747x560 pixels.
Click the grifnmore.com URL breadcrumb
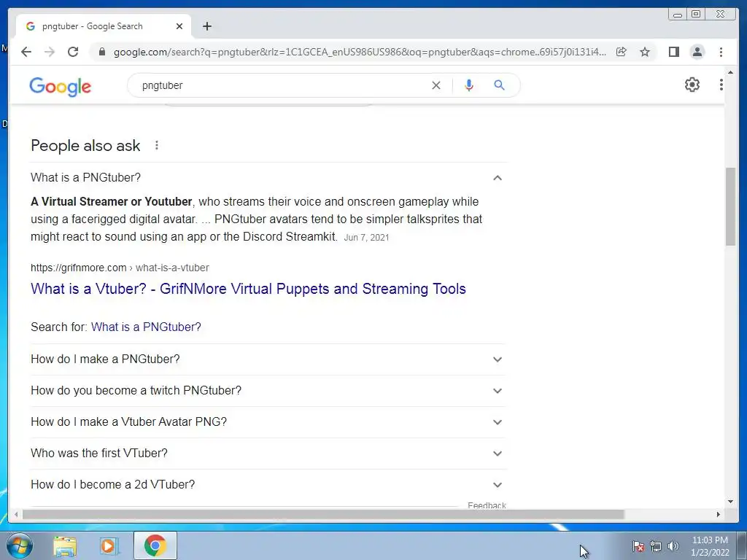[120, 268]
